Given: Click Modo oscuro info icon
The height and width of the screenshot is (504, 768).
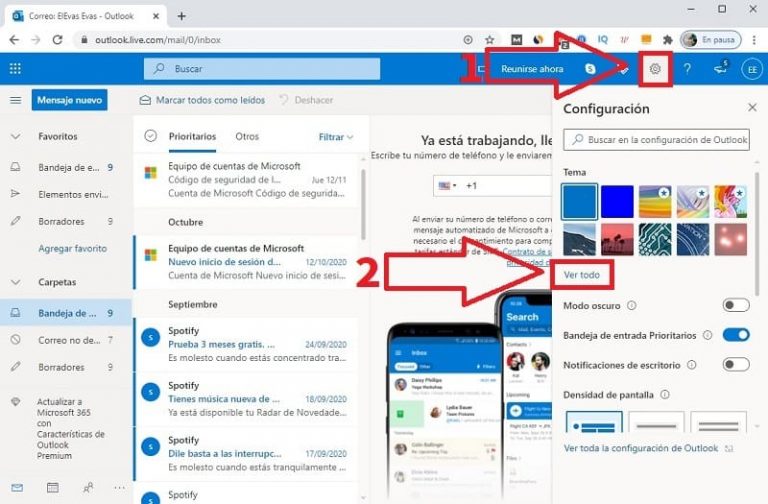Looking at the screenshot, I should (x=632, y=305).
